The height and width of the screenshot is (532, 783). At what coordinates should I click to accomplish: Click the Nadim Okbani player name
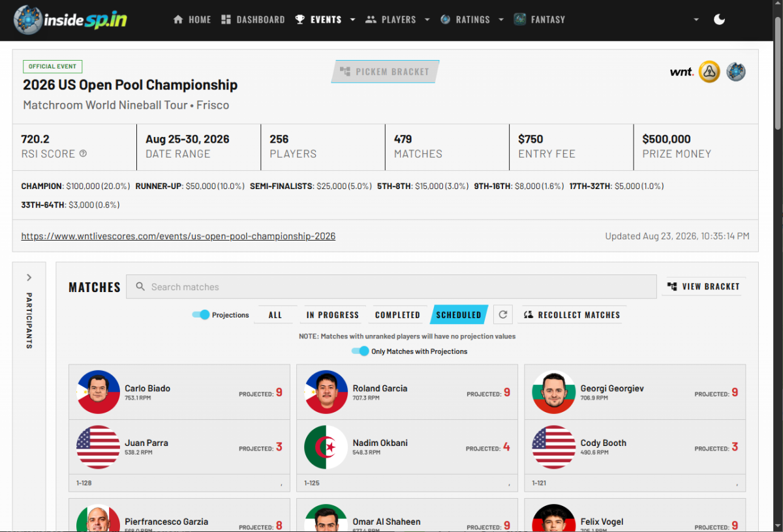click(x=380, y=443)
